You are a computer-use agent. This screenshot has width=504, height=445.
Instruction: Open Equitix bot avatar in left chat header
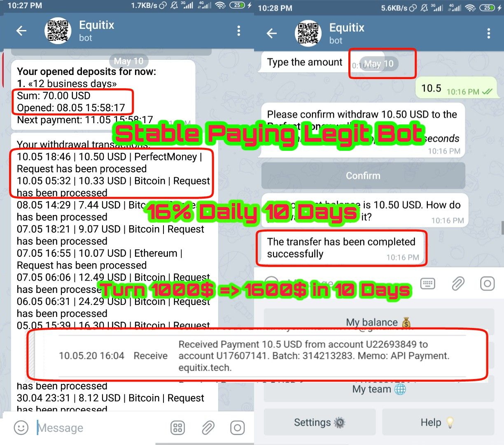point(58,30)
